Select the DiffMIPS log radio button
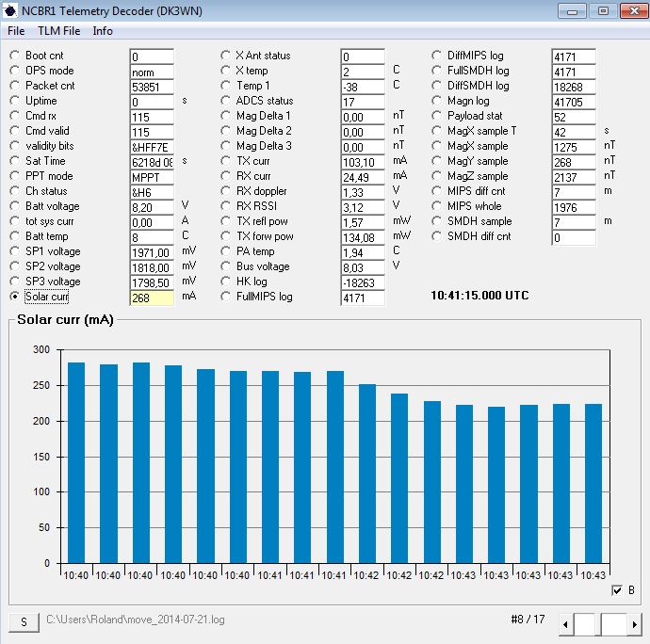The image size is (650, 644). 436,56
